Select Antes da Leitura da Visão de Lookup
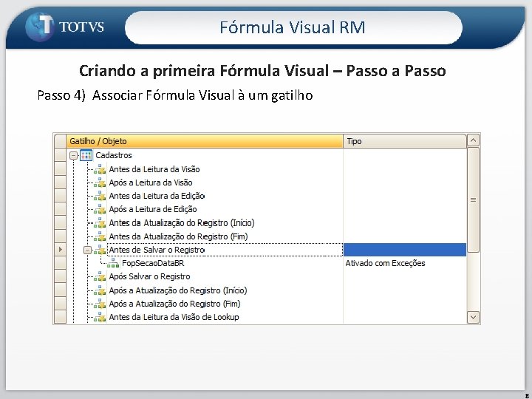This screenshot has height=399, width=532. pos(174,317)
